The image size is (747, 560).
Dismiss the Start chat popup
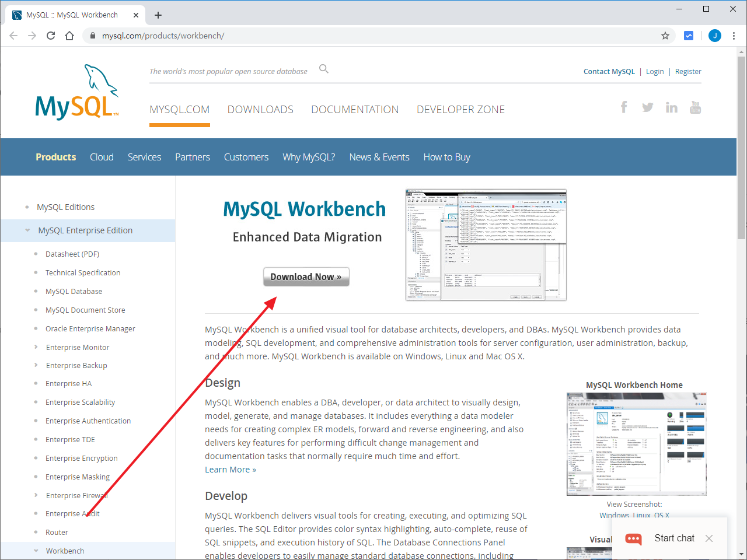click(709, 538)
